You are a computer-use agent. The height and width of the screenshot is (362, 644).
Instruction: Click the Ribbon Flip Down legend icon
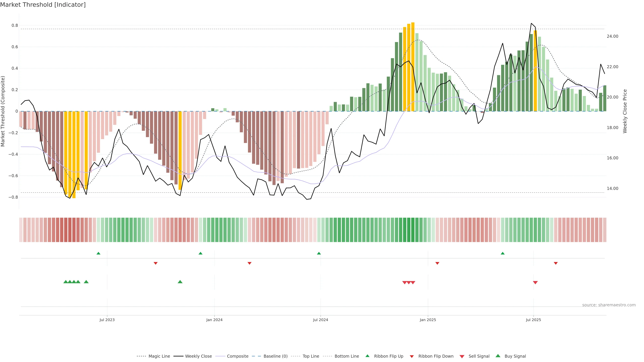(x=412, y=356)
